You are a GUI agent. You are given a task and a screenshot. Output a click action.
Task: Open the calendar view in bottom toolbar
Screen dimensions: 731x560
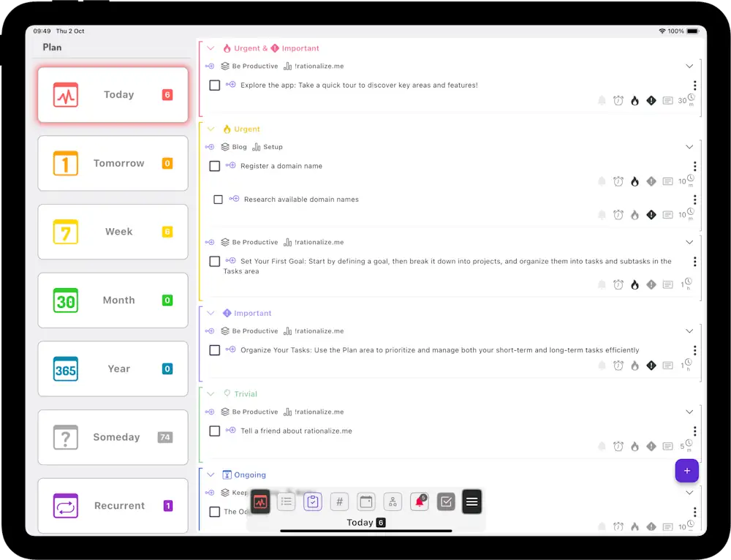click(366, 502)
